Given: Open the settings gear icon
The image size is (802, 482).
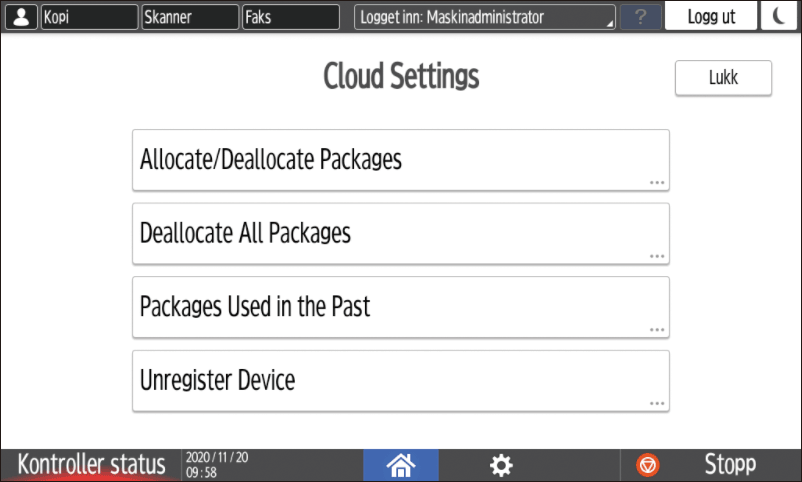Looking at the screenshot, I should (x=500, y=464).
